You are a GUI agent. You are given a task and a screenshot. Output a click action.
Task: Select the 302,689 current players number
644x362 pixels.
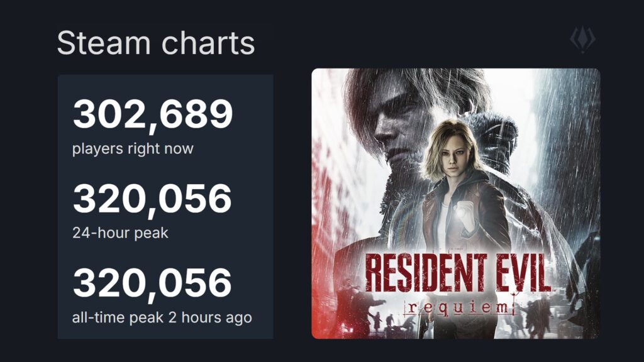point(153,115)
